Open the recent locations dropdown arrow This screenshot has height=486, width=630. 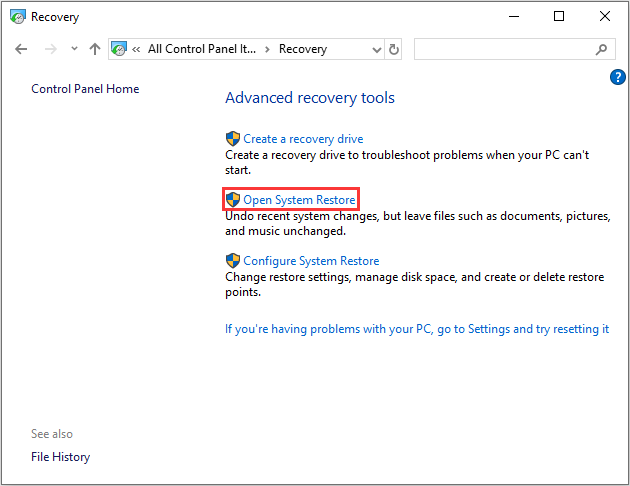(74, 49)
